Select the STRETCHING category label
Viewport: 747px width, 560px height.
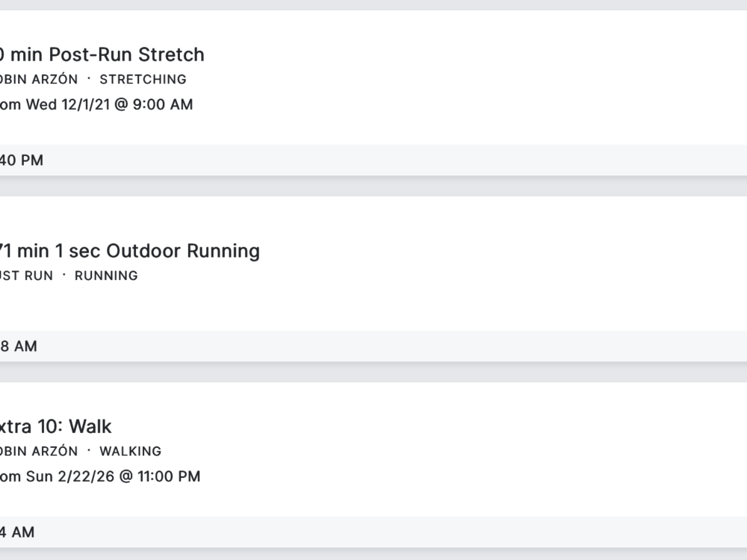143,79
